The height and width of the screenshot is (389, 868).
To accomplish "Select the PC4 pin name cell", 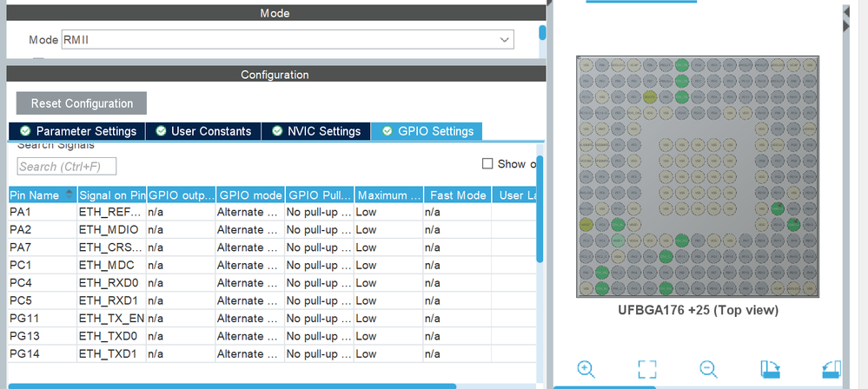I will click(43, 283).
